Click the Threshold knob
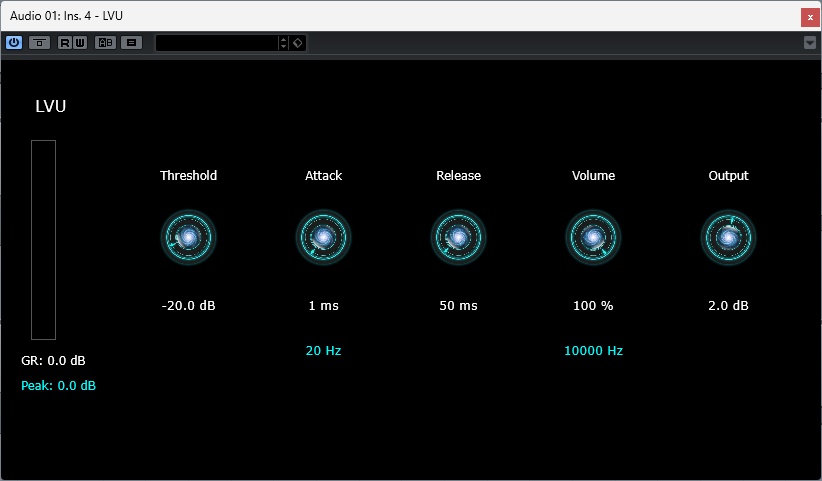822x481 pixels. (189, 237)
